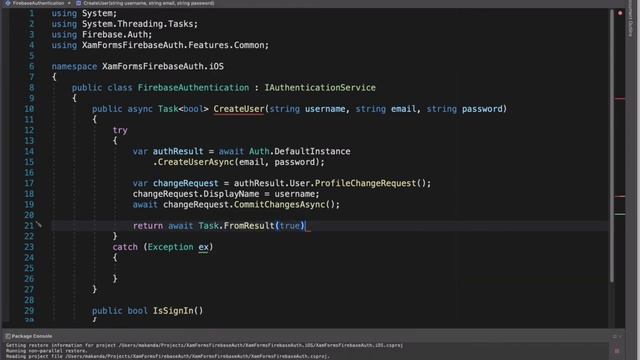640x360 pixels.
Task: Click 'Running non-parallel restore.' console line
Action: coord(46,351)
